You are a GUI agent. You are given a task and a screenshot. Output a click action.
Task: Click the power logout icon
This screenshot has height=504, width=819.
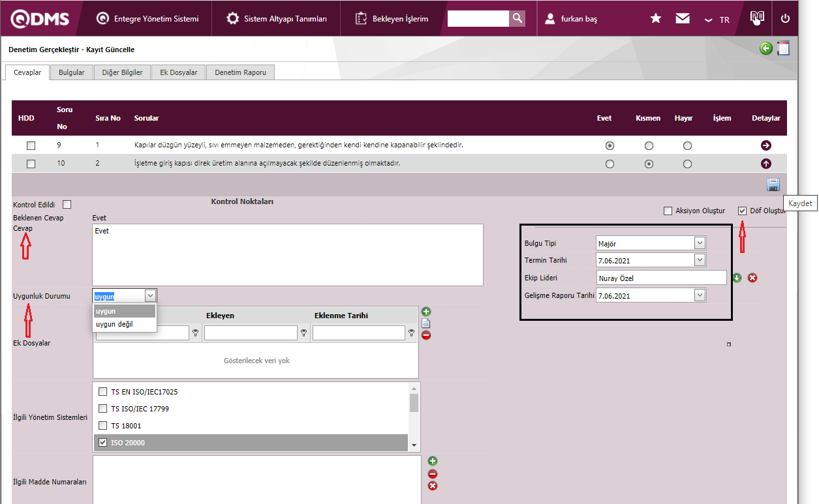(785, 18)
